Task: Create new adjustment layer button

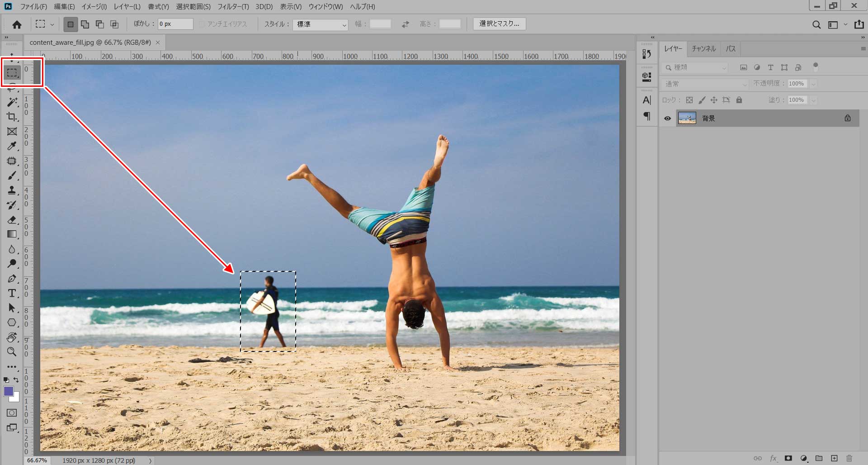Action: [x=804, y=458]
